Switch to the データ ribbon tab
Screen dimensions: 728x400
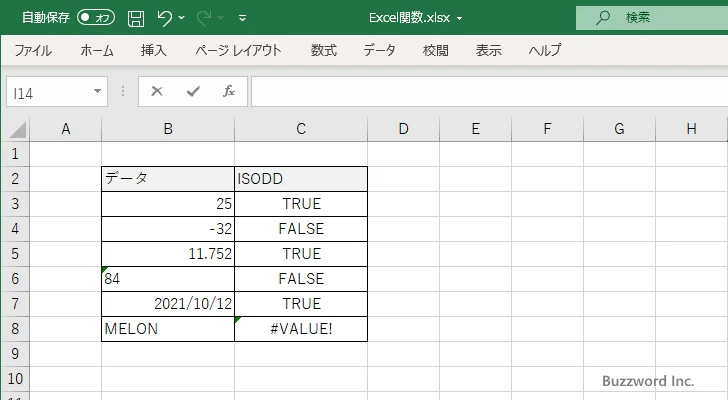379,50
